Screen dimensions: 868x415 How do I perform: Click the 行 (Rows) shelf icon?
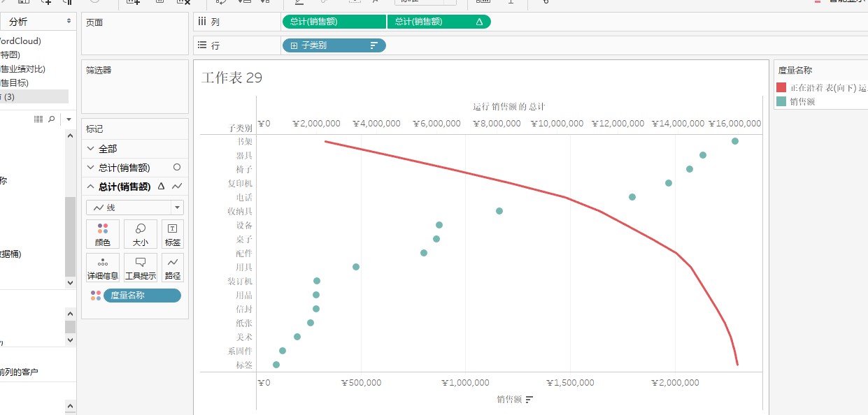pyautogui.click(x=202, y=45)
